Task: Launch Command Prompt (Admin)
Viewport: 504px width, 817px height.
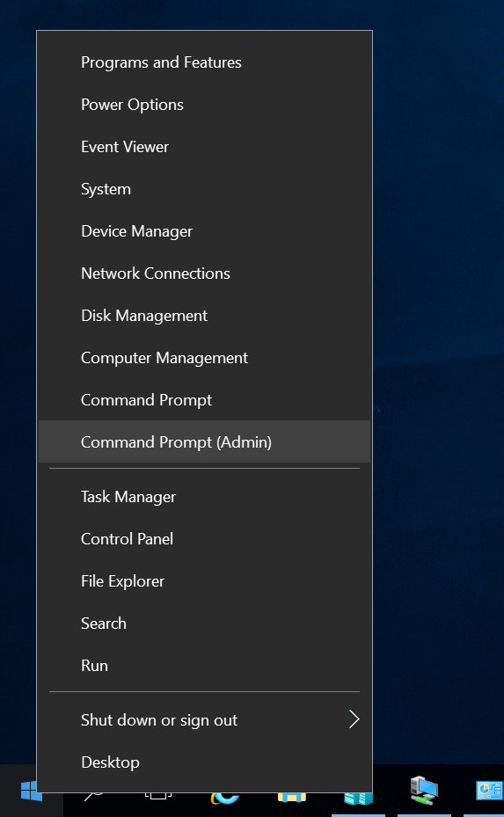Action: point(204,441)
